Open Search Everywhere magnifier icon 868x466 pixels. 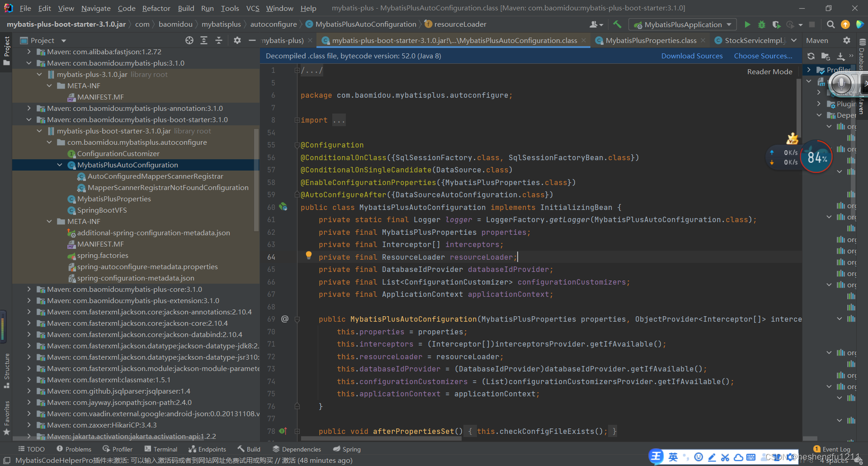click(830, 24)
